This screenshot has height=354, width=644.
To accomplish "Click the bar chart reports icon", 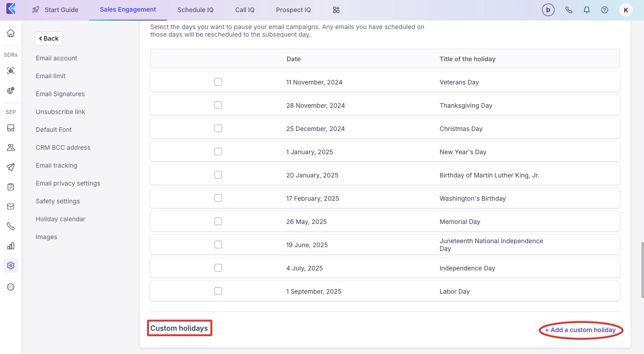I will tap(11, 246).
